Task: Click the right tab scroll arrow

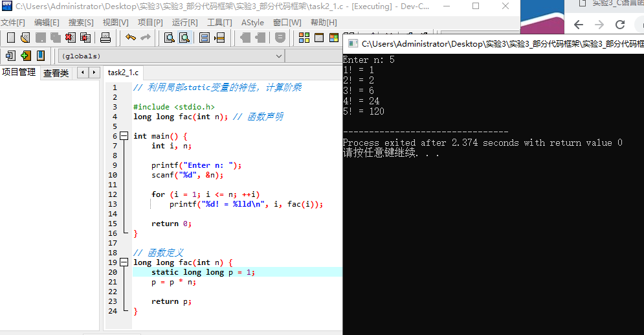Action: 94,73
